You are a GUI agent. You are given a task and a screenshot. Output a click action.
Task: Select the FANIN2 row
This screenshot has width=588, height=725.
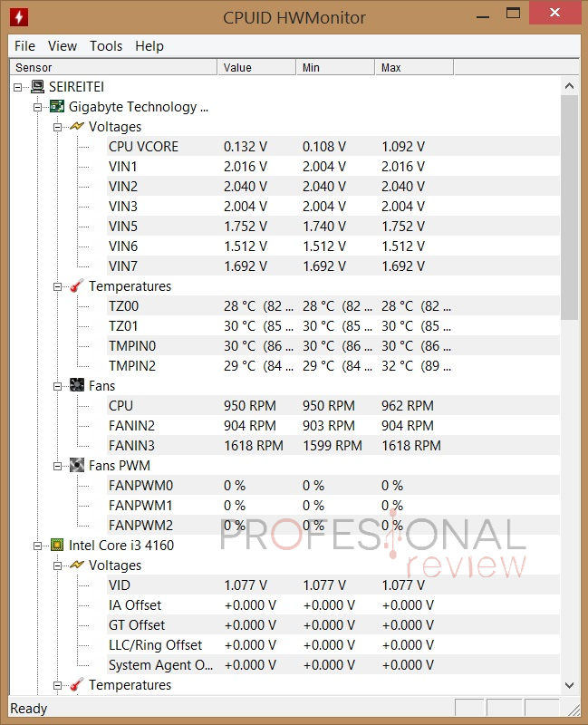click(333, 425)
